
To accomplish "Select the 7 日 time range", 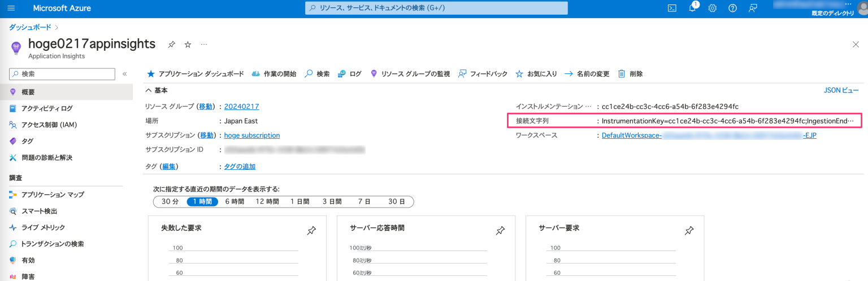I will click(x=364, y=201).
